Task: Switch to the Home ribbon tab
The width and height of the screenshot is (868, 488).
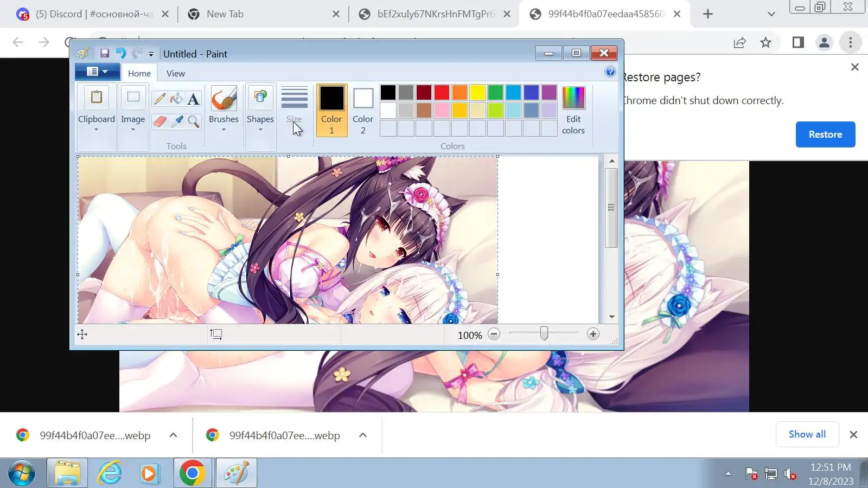Action: click(x=139, y=73)
